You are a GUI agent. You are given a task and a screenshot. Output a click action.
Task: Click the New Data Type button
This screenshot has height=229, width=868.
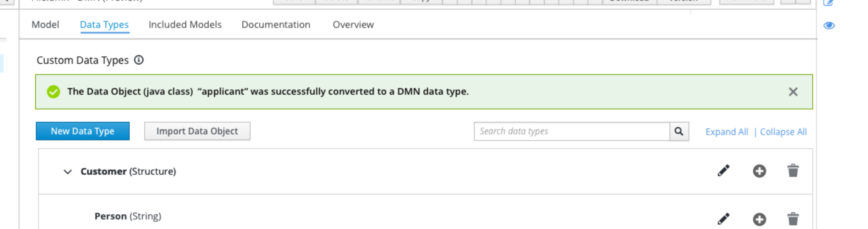[83, 131]
